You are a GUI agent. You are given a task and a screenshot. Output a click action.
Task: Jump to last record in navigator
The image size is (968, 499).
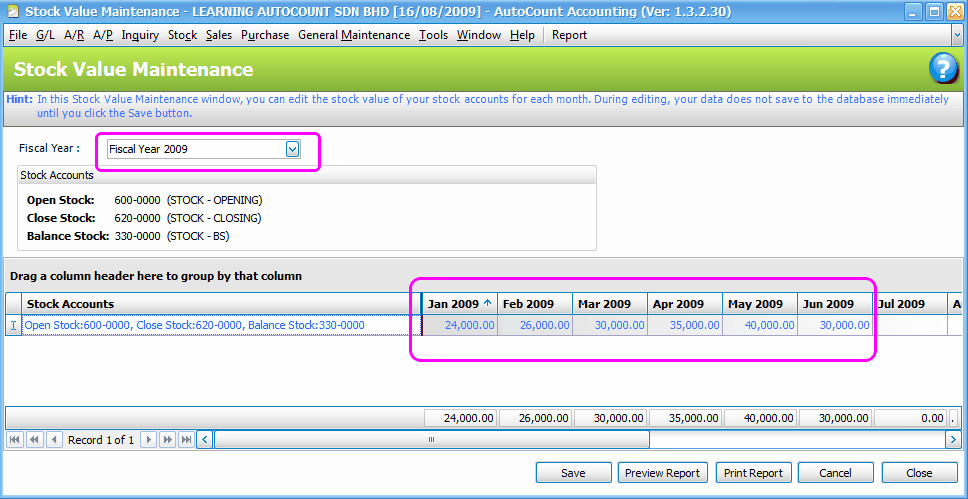tap(186, 440)
